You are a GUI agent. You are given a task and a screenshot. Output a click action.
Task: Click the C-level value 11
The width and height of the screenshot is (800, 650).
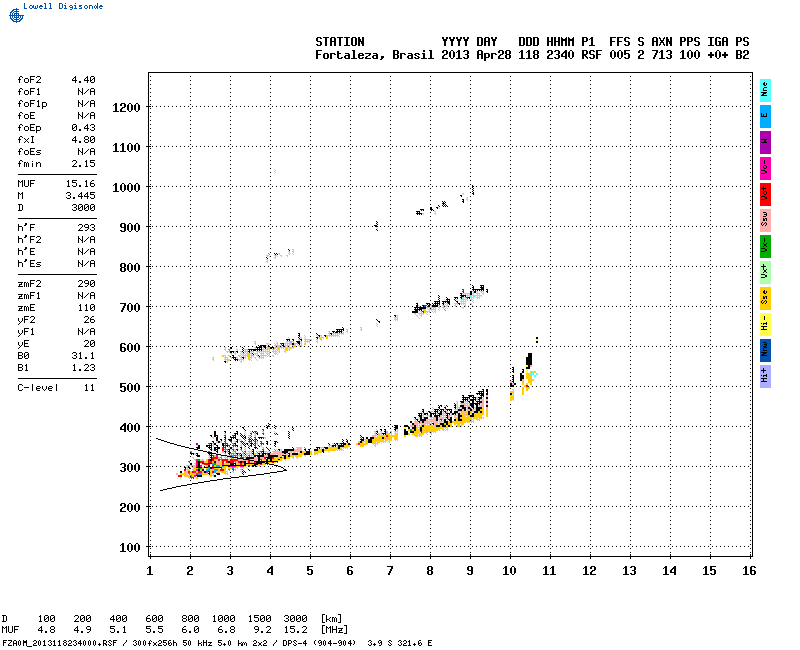click(x=89, y=387)
